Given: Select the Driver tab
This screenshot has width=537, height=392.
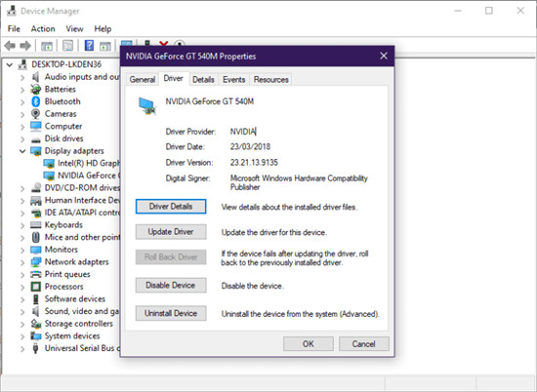Looking at the screenshot, I should click(x=173, y=78).
